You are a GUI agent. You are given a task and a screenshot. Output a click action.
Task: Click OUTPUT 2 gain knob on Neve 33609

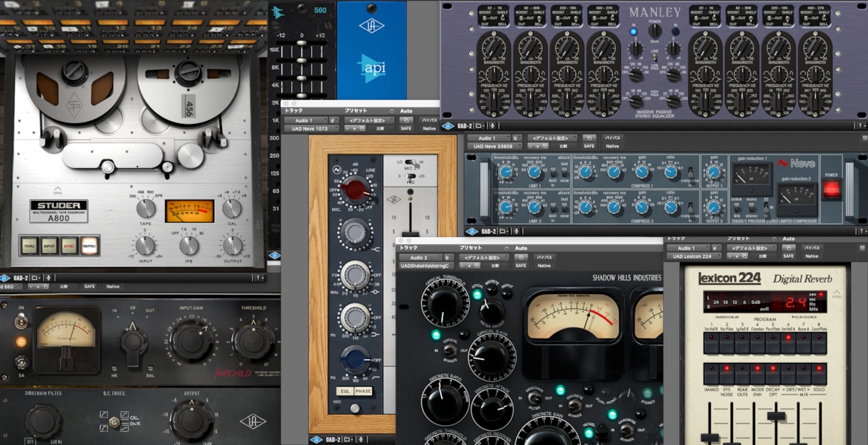(713, 208)
